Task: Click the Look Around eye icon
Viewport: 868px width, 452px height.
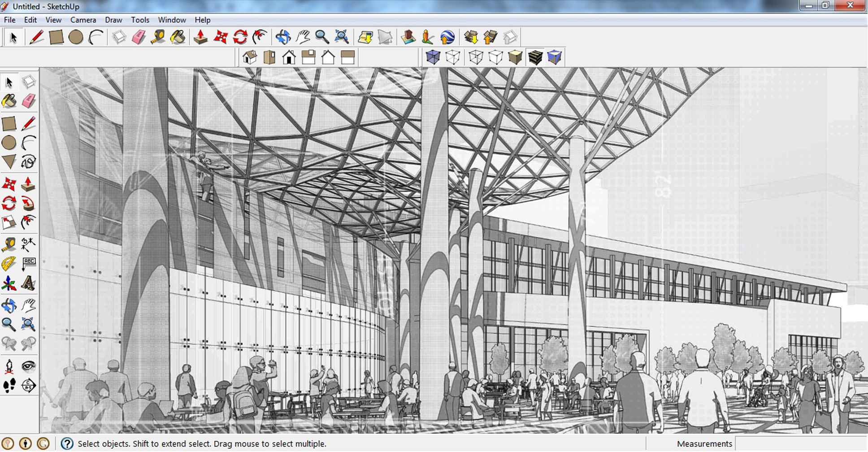Action: (x=28, y=366)
